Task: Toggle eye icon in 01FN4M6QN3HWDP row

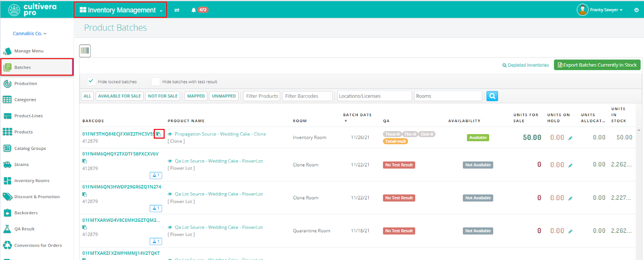Action: (x=170, y=194)
